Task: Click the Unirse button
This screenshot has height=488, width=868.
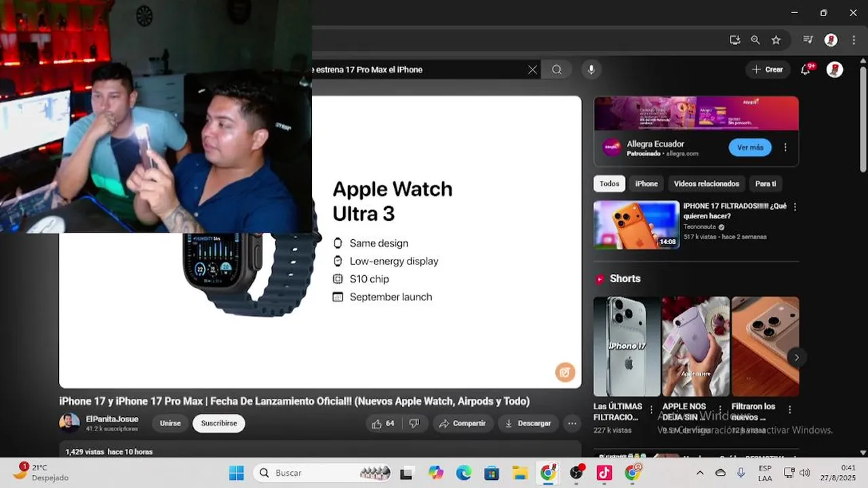Action: pos(170,423)
